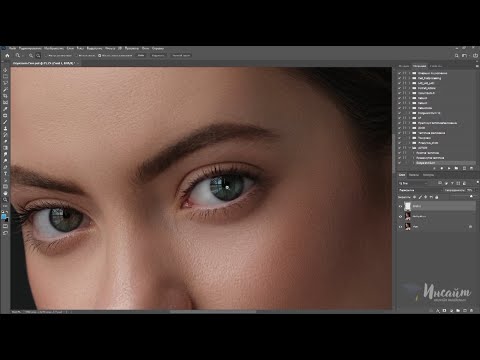Click the create new set folder icon in the Actions panel
This screenshot has width=480, height=360.
coord(456,168)
